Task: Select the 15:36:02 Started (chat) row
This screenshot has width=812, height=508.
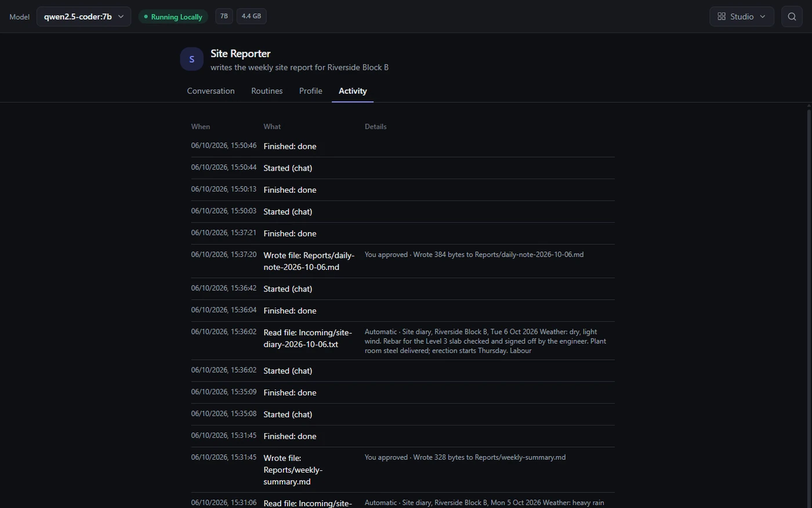Action: point(403,371)
